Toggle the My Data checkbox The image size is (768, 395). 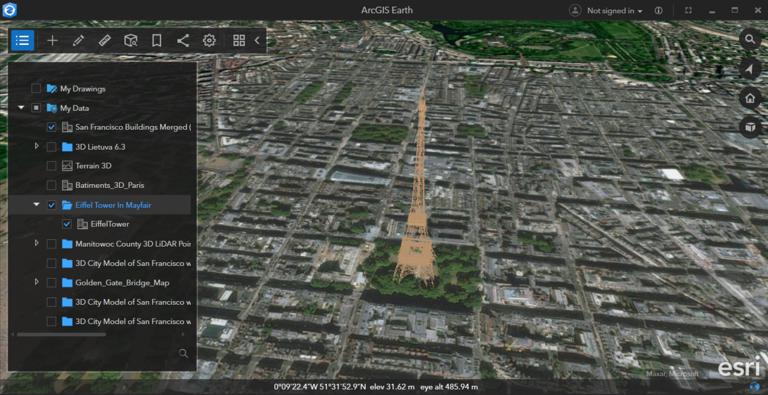click(x=36, y=108)
